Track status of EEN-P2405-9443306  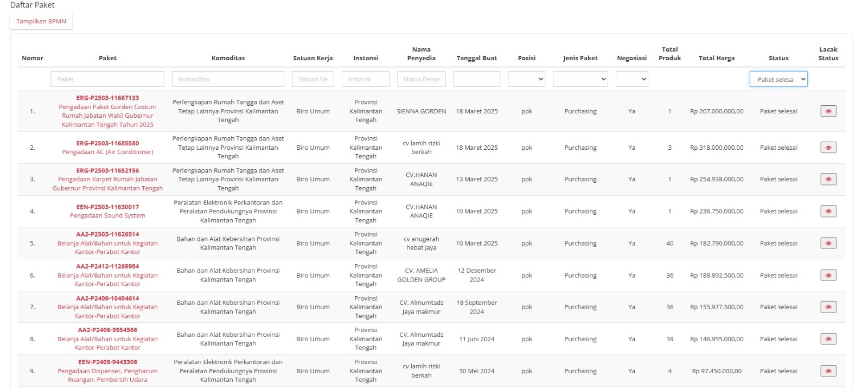828,371
